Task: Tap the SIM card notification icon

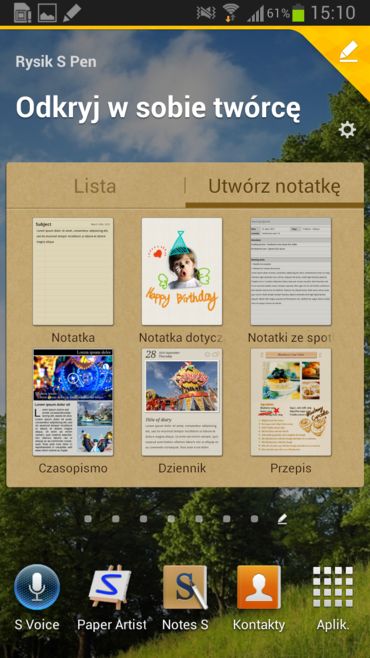Action: click(23, 13)
